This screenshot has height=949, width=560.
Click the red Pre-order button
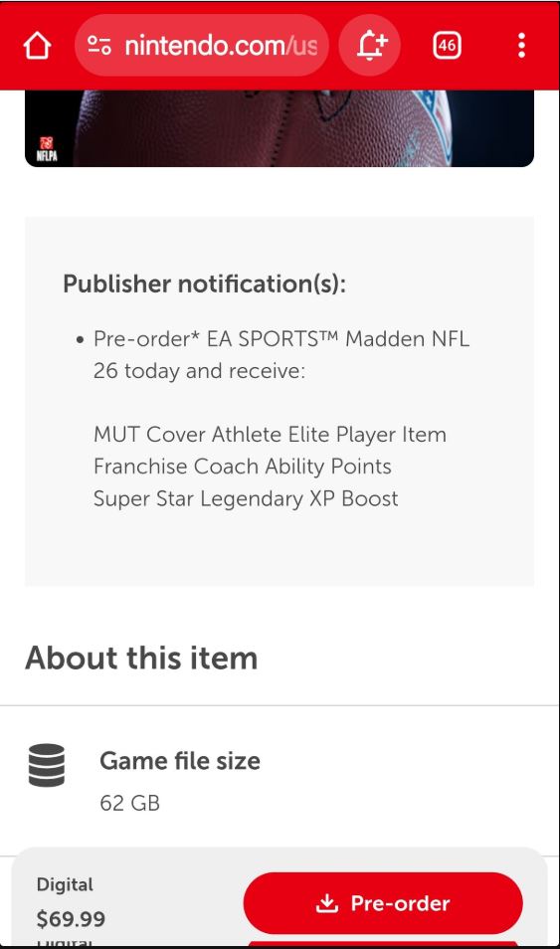coord(383,903)
